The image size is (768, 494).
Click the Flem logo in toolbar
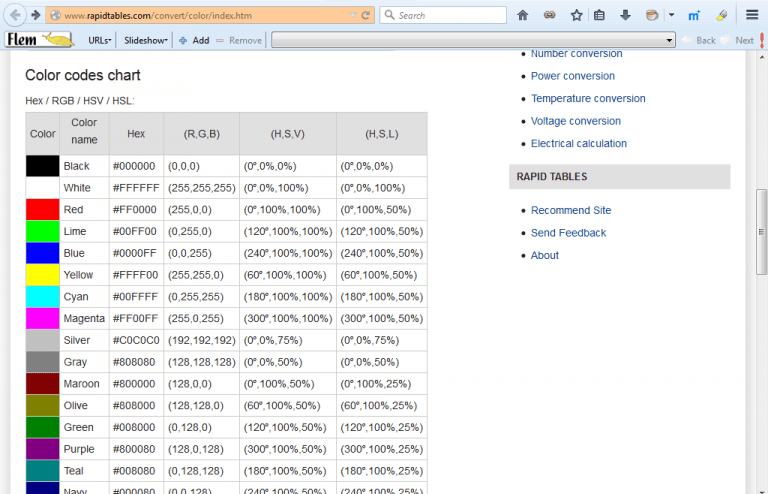39,40
